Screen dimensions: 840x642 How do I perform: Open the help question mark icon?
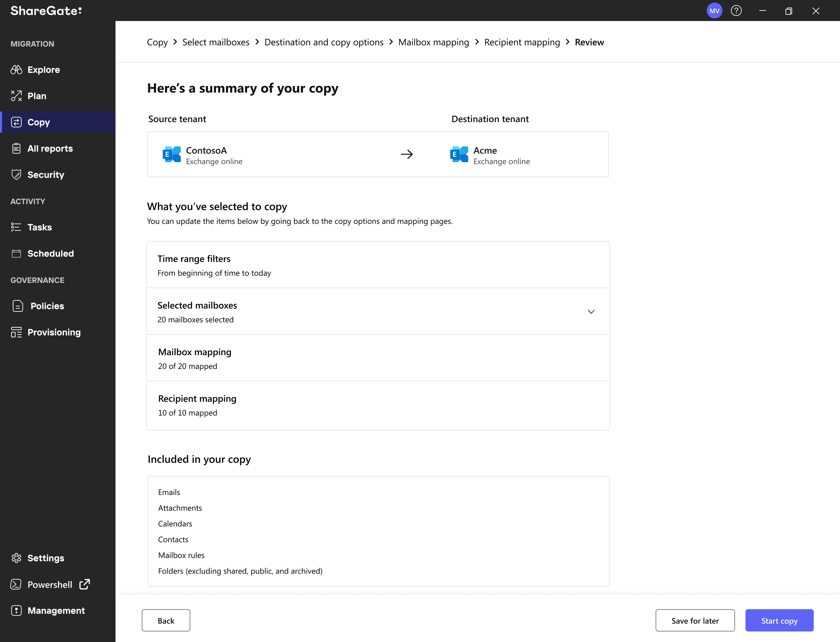736,11
